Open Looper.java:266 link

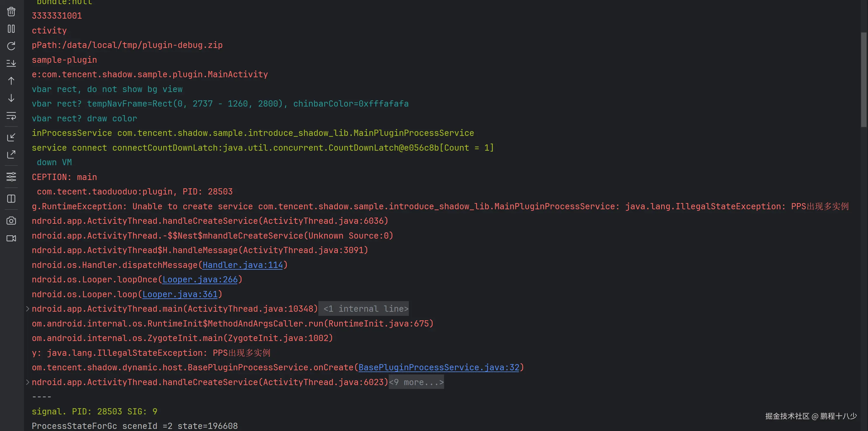(200, 279)
